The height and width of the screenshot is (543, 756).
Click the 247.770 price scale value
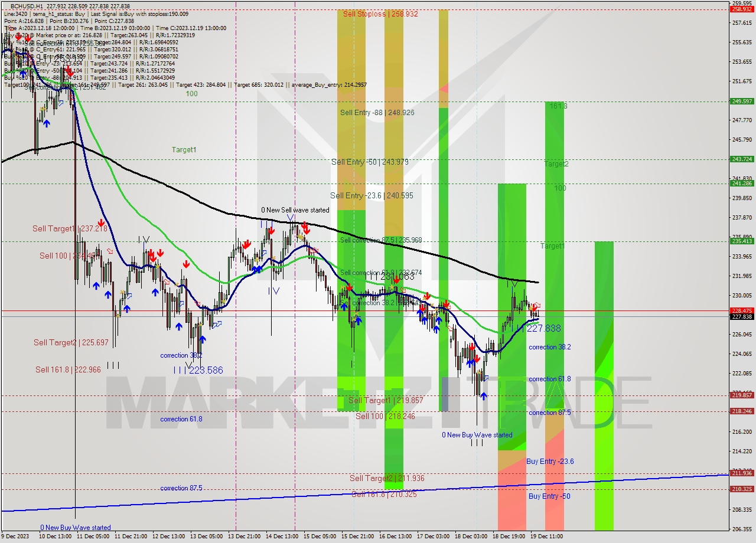pos(742,120)
